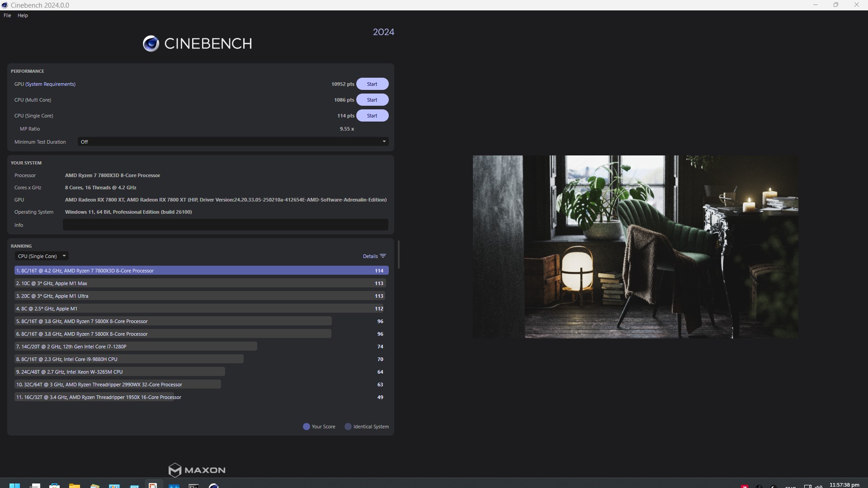Click the rendered room scene preview
Viewport: 868px width, 488px height.
(x=635, y=247)
